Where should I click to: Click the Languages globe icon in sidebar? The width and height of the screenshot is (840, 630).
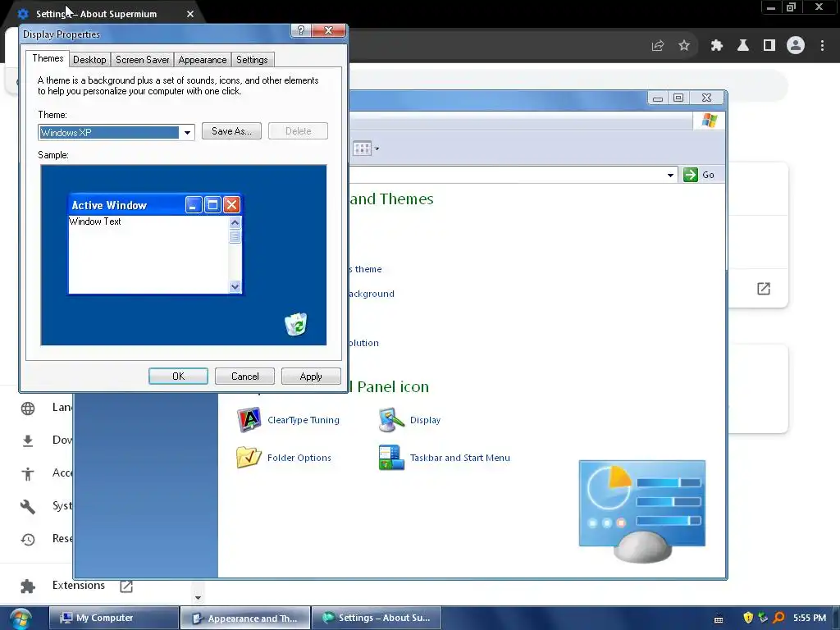[x=28, y=409]
